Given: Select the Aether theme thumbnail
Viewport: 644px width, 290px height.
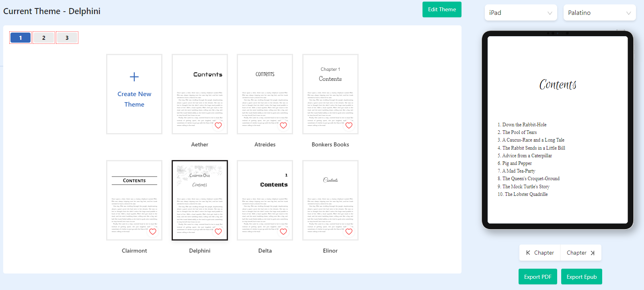Looking at the screenshot, I should [x=200, y=94].
